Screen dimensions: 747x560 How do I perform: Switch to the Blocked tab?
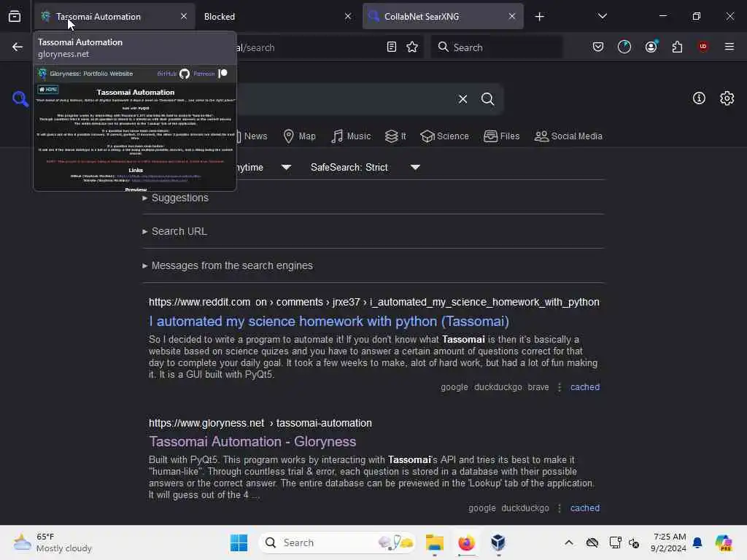tap(278, 16)
